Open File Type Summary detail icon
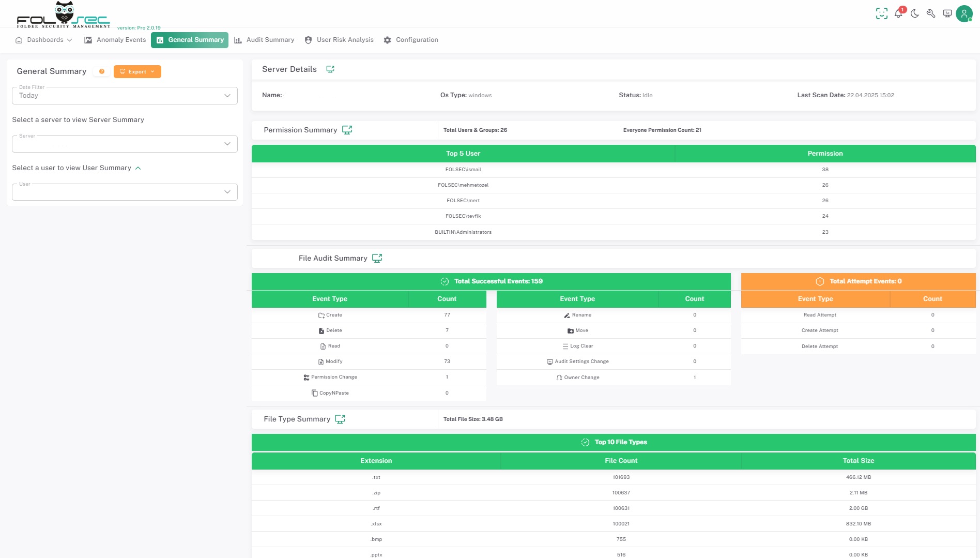The image size is (980, 558). [x=340, y=419]
